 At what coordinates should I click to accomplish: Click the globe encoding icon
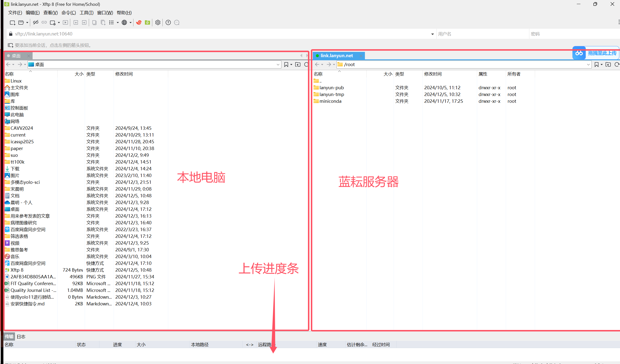[x=124, y=23]
